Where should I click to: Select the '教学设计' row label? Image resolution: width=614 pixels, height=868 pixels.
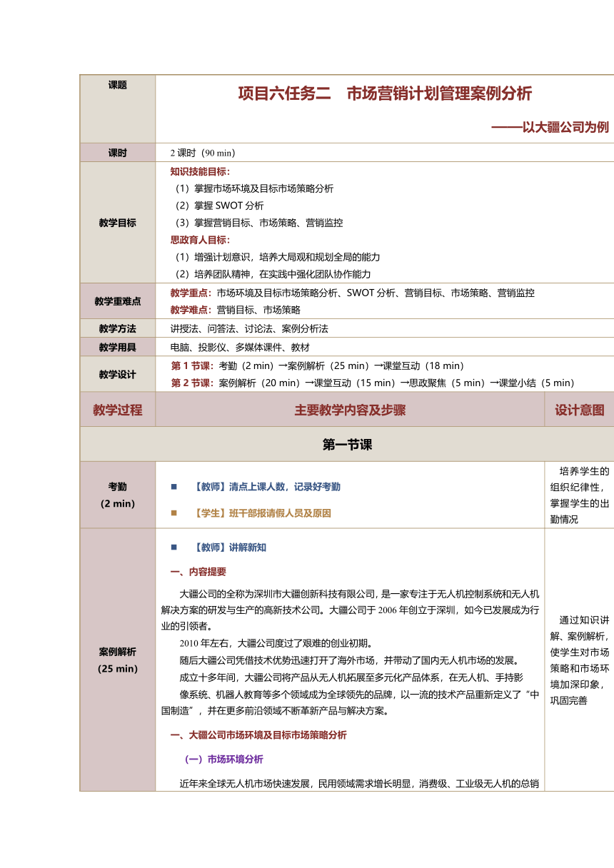118,374
